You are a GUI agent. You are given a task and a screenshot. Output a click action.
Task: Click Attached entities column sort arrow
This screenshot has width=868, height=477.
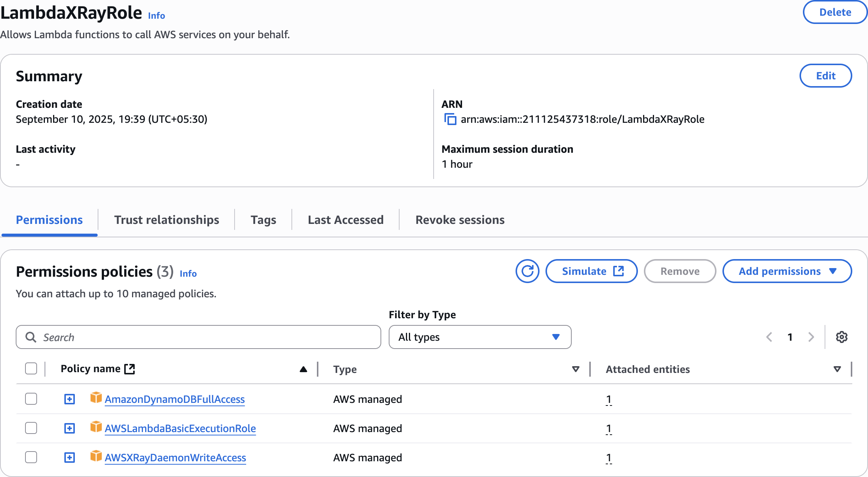837,369
